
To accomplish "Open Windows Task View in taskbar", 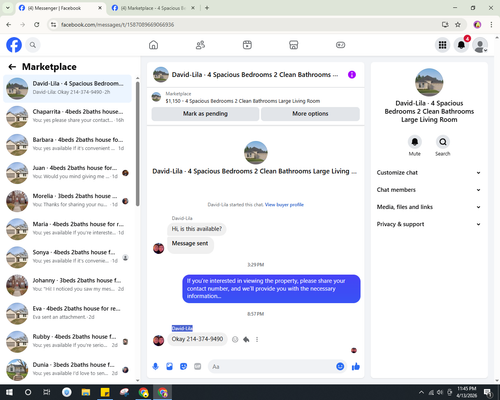I will pos(47,392).
